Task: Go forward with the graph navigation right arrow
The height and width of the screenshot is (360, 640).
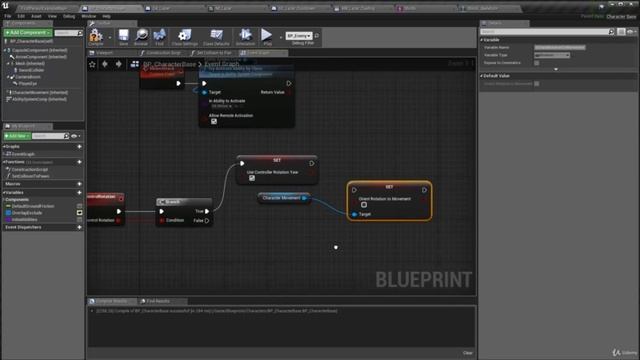Action: 118,64
